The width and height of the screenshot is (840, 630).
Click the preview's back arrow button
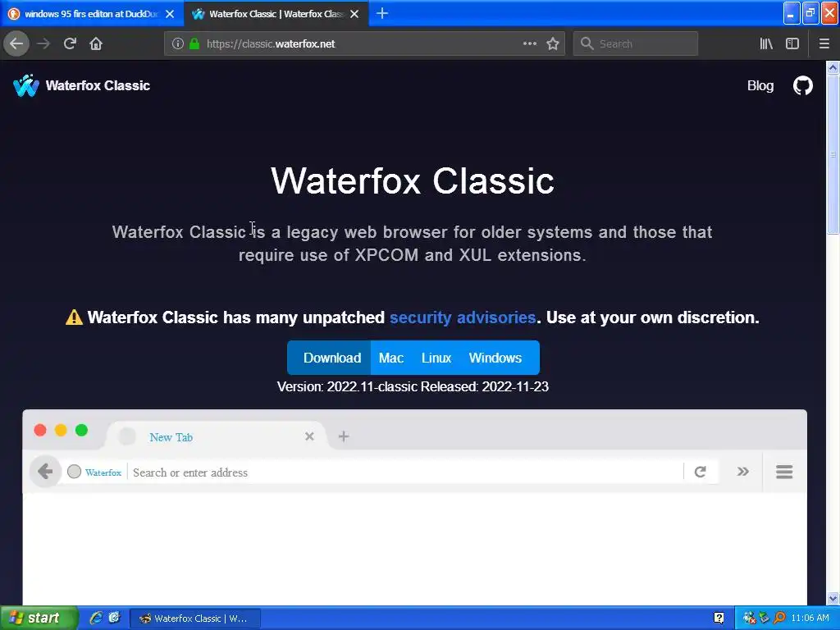pyautogui.click(x=46, y=472)
